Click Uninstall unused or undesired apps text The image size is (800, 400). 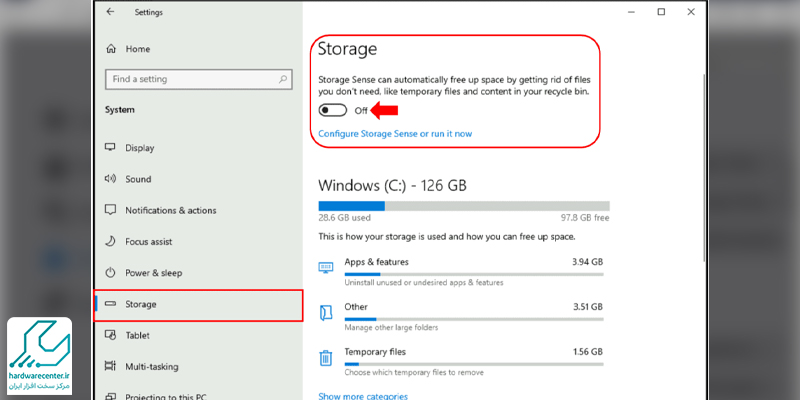pyautogui.click(x=424, y=282)
